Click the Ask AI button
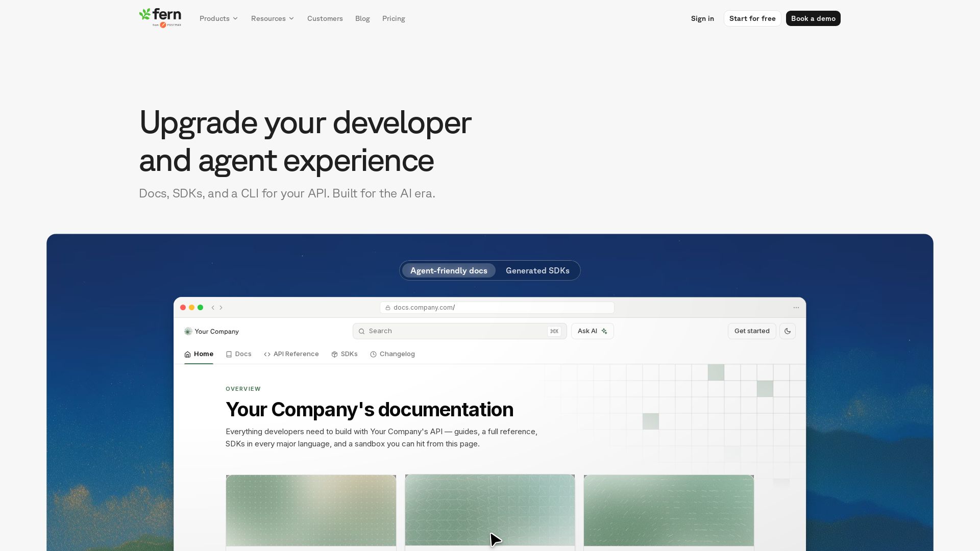This screenshot has width=980, height=551. point(592,331)
